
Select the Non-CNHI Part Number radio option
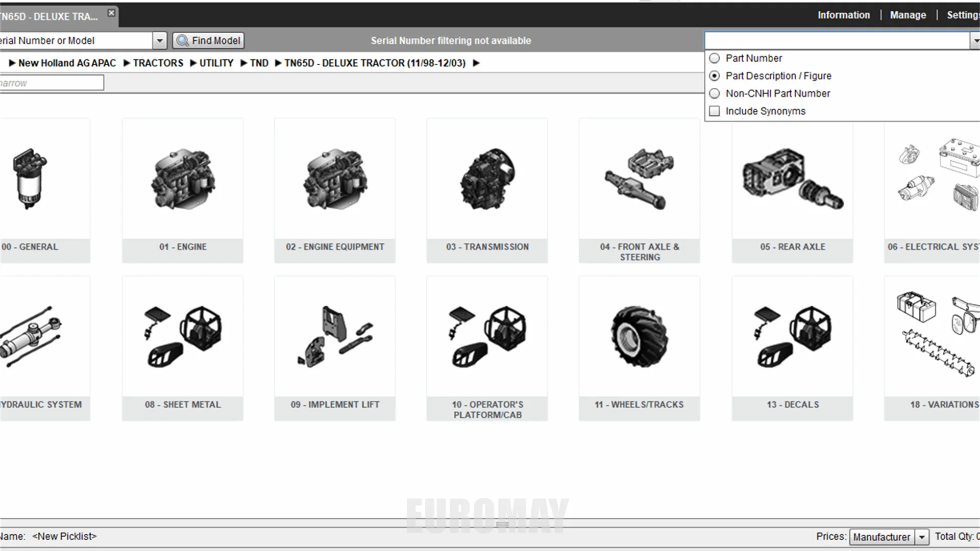pos(715,93)
